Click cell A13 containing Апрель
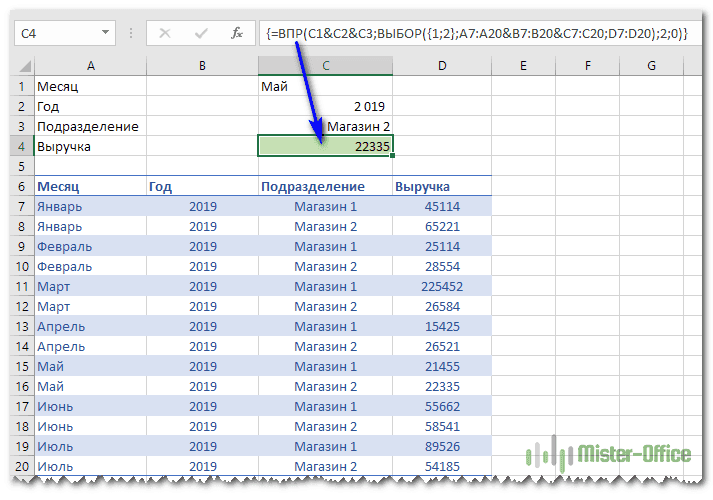This screenshot has width=713, height=500. (90, 327)
